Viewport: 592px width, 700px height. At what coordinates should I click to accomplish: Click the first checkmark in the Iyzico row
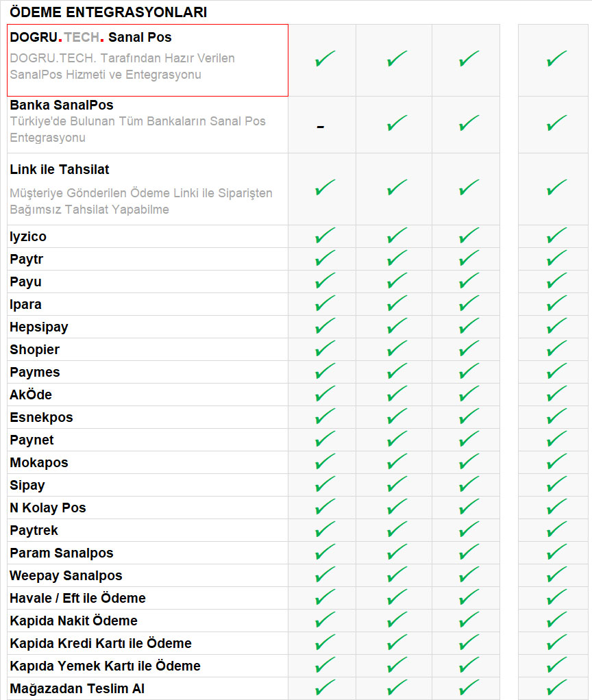click(x=325, y=236)
